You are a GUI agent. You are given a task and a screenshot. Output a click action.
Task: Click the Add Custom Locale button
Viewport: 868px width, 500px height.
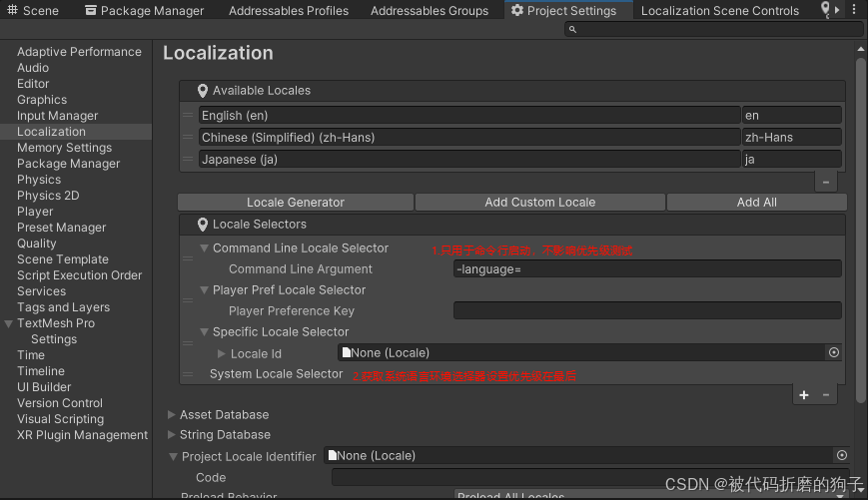click(540, 203)
